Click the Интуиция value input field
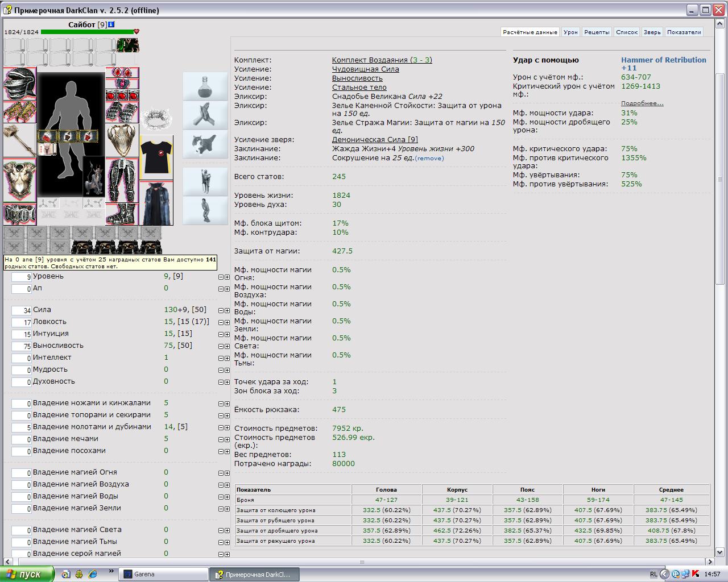728x582 pixels. (22, 334)
